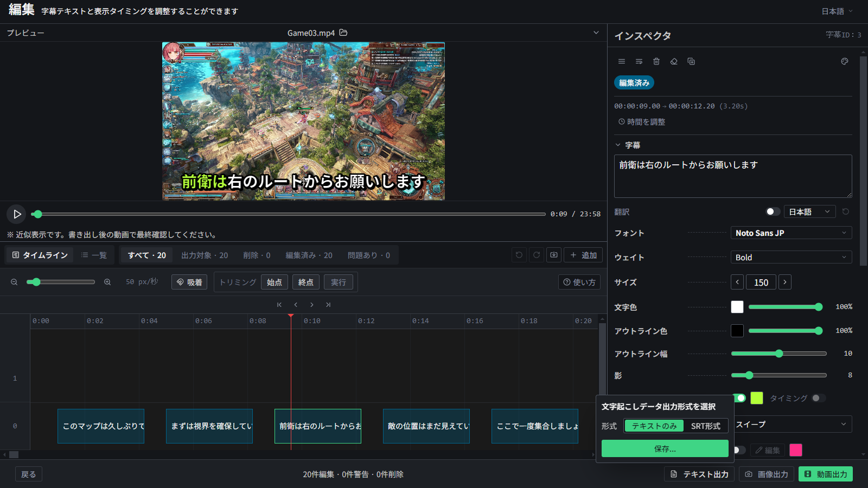Click 終点 trimming end button
The height and width of the screenshot is (488, 868).
click(x=306, y=282)
